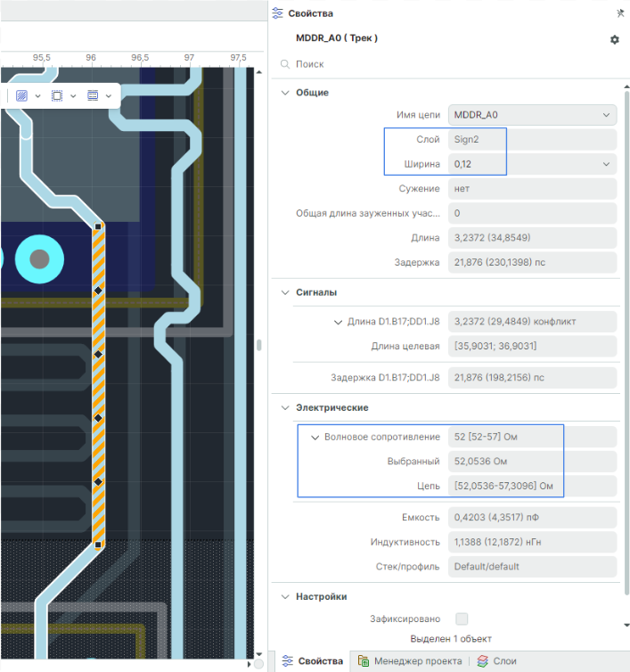Image resolution: width=630 pixels, height=672 pixels.
Task: Click the cyan via pad on the board
Action: click(x=39, y=258)
